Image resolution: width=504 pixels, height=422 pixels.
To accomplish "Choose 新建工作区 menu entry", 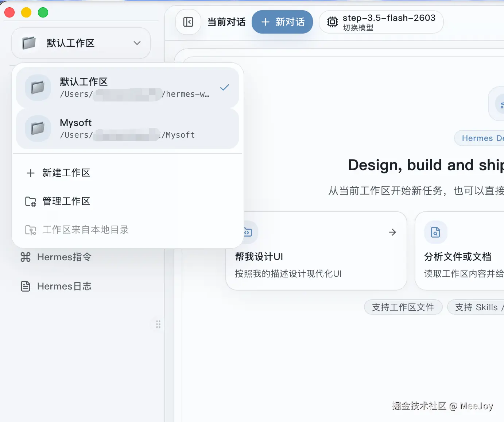I will click(x=128, y=173).
